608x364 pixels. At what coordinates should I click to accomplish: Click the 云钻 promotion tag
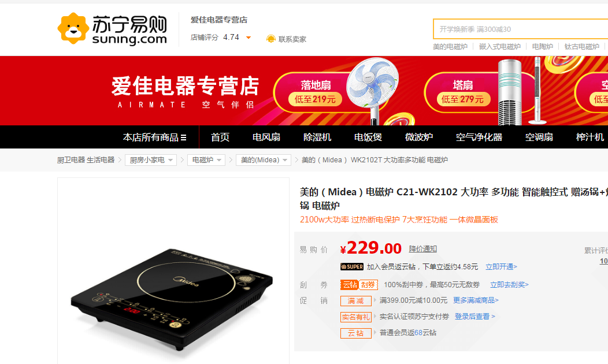(355, 333)
